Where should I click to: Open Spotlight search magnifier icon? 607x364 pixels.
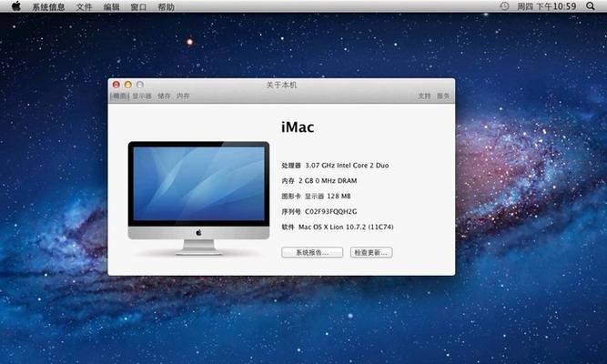pos(591,6)
